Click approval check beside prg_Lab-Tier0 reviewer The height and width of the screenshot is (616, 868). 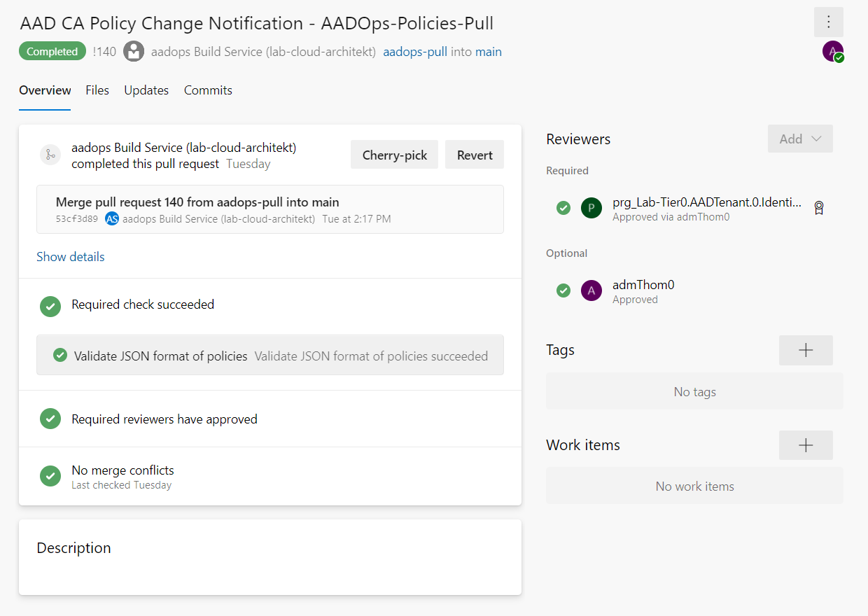pyautogui.click(x=563, y=208)
